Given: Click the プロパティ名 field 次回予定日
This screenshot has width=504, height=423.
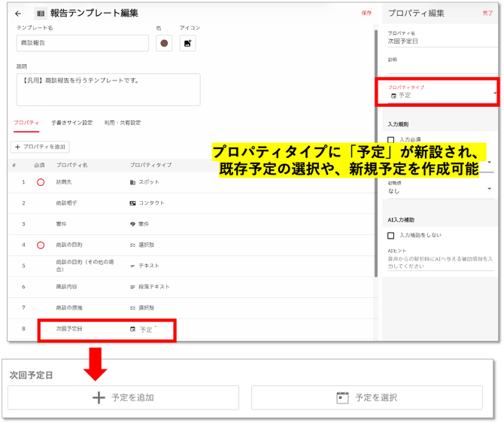Looking at the screenshot, I should click(x=442, y=39).
